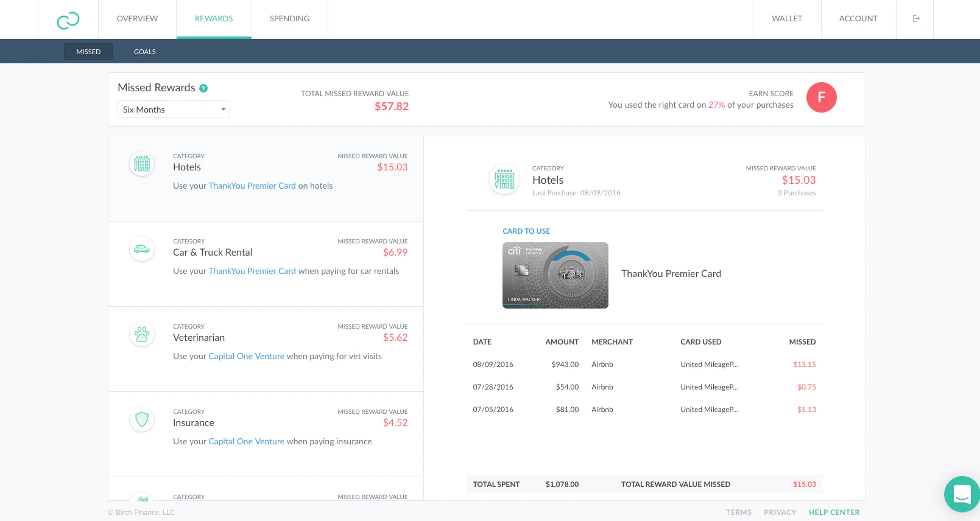This screenshot has height=521, width=980.
Task: Open the Missed Rewards help question icon
Action: [x=203, y=88]
